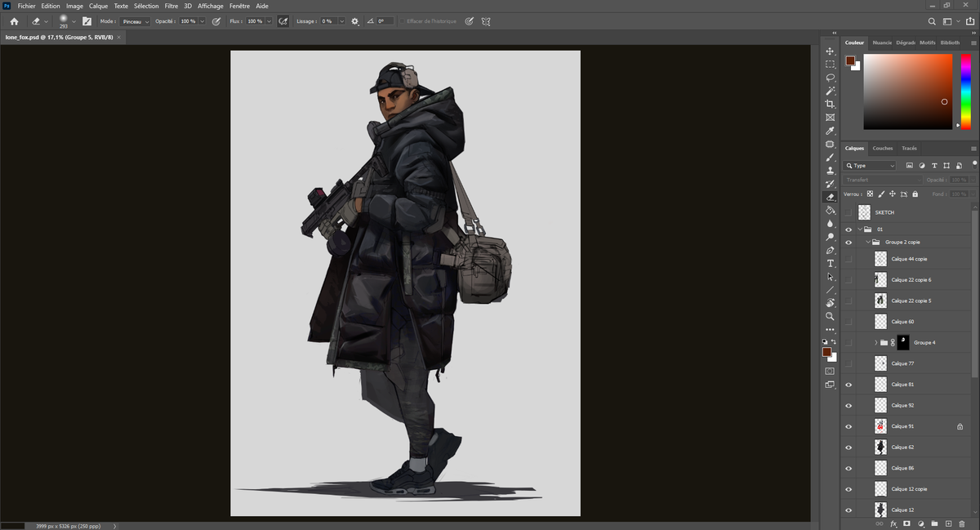The image size is (980, 530).
Task: Hide the Calque 92 layer
Action: [x=849, y=405]
